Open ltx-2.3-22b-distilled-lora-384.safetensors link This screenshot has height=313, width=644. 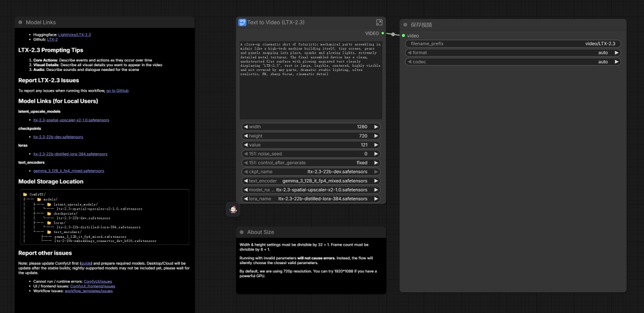70,154
